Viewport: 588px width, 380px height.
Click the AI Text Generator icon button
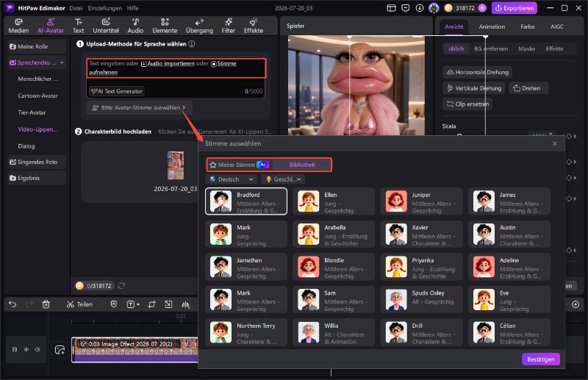117,91
